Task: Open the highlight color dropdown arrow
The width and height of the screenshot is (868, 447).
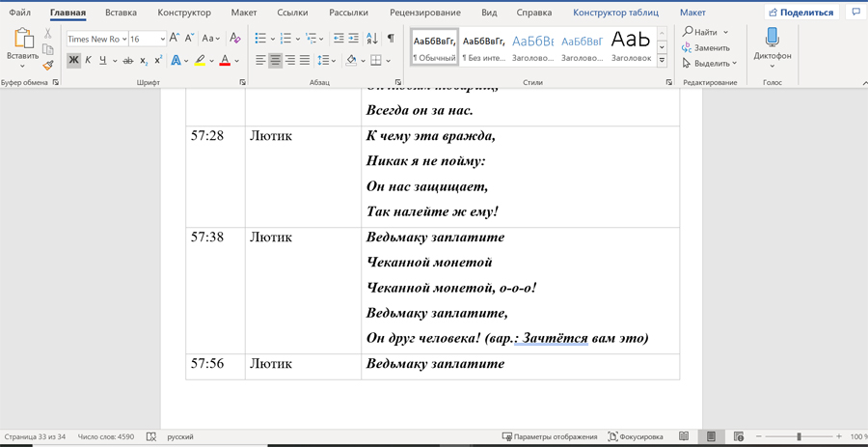Action: (211, 61)
